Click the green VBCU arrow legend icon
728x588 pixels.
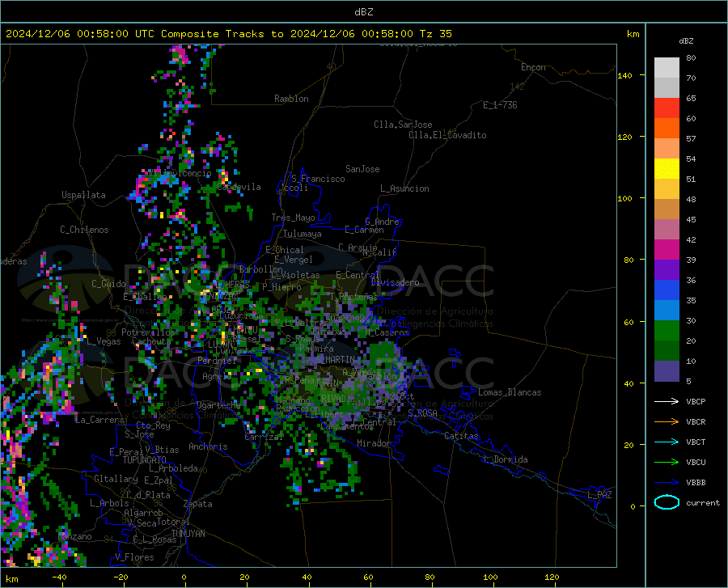(x=667, y=462)
